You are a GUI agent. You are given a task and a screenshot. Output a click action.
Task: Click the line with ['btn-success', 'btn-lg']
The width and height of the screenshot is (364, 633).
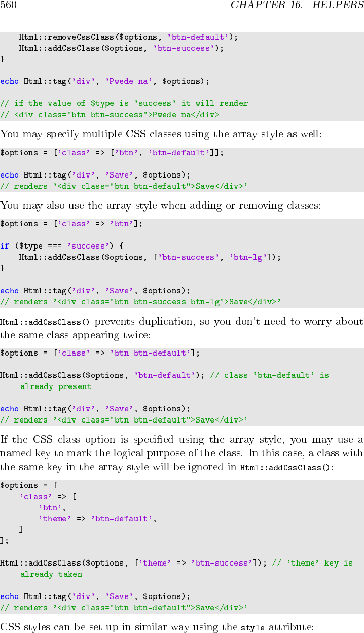[150, 257]
